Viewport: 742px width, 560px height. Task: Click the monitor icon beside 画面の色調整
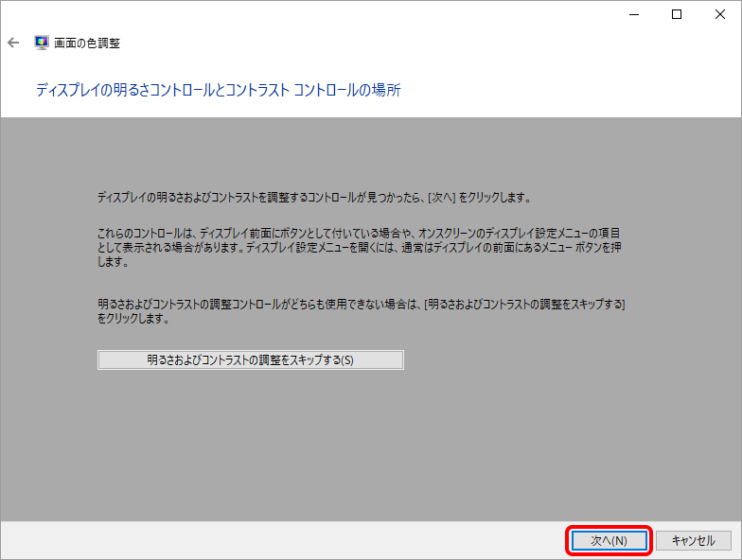(x=42, y=43)
